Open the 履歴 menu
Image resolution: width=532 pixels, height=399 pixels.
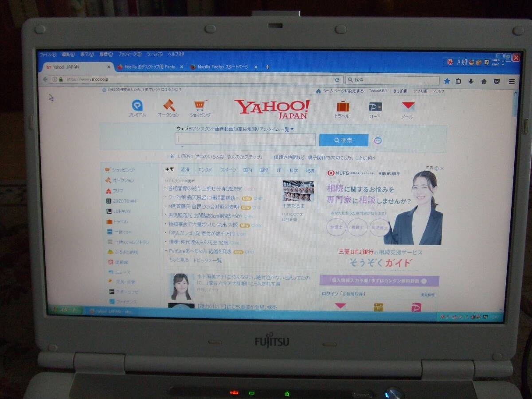[x=106, y=55]
